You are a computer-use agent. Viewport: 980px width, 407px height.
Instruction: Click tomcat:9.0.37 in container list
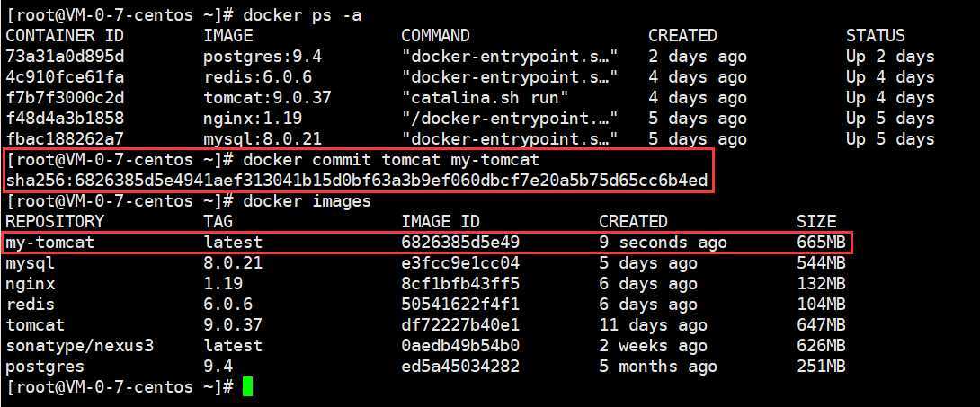coord(268,98)
